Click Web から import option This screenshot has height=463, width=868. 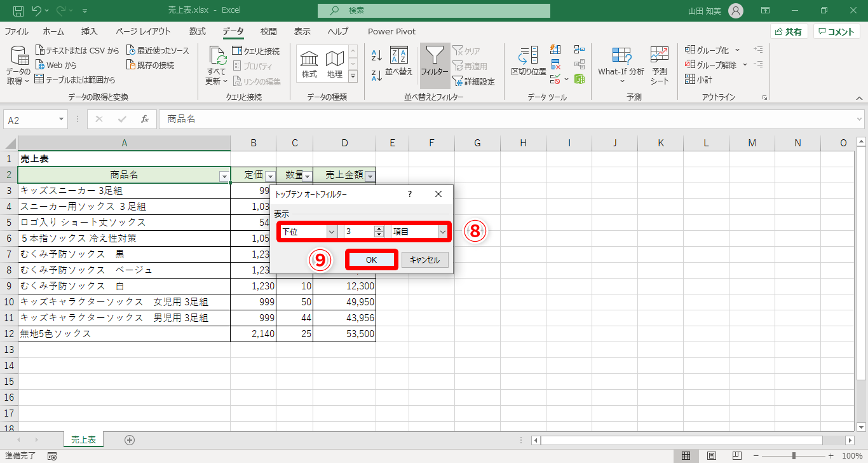(x=56, y=65)
